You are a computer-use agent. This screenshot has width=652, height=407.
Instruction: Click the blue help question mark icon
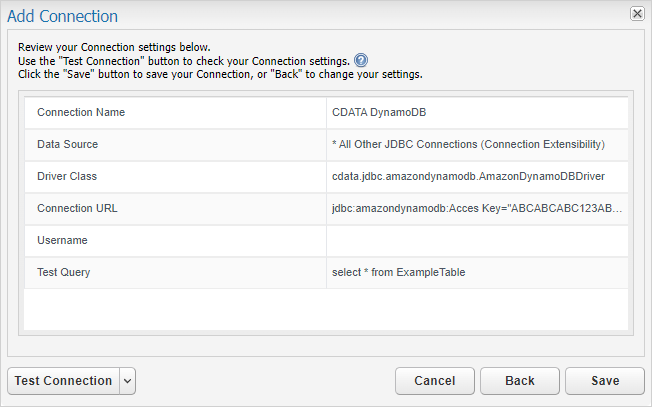coord(361,61)
